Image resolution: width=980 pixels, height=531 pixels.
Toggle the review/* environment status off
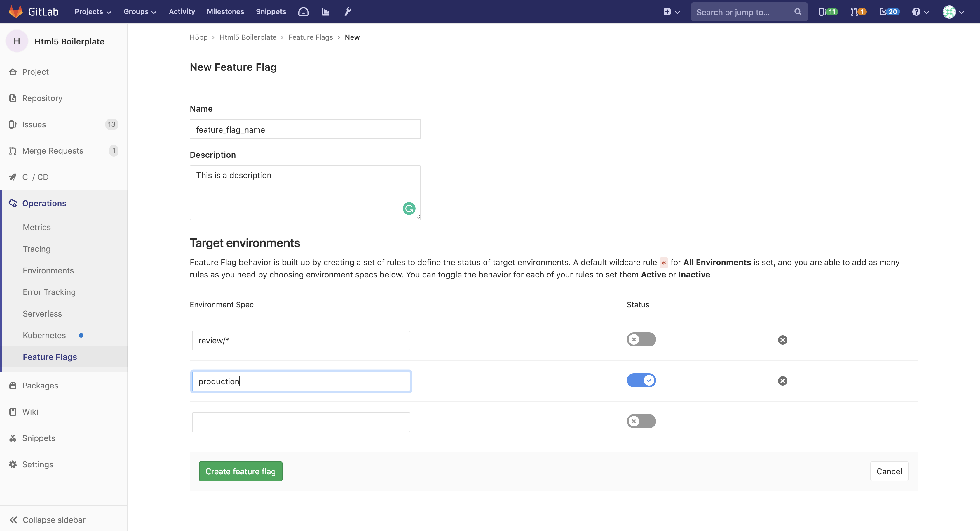click(x=641, y=339)
